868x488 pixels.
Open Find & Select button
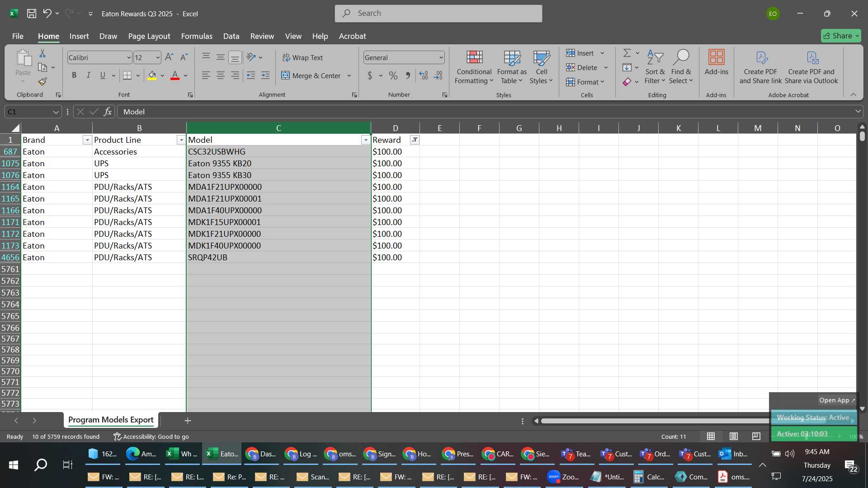click(681, 67)
